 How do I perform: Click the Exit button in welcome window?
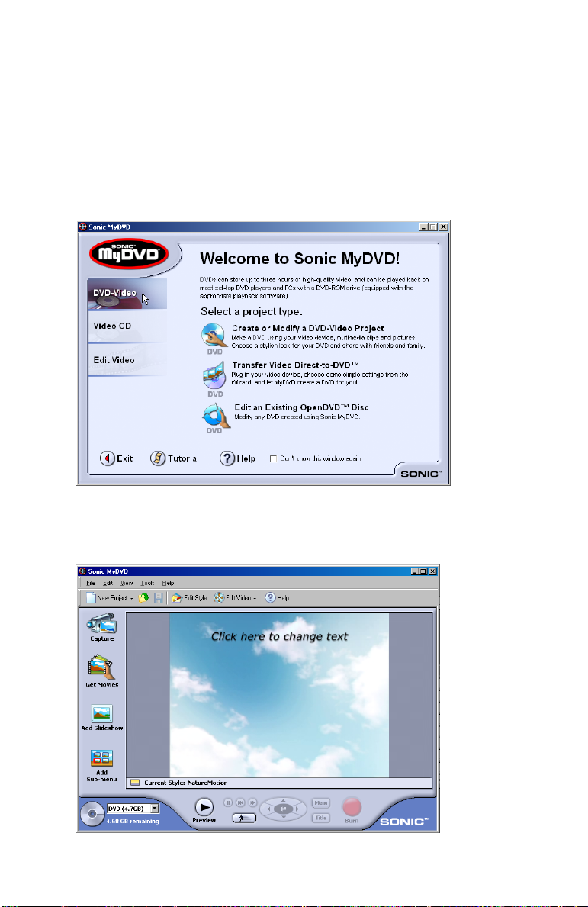(116, 458)
